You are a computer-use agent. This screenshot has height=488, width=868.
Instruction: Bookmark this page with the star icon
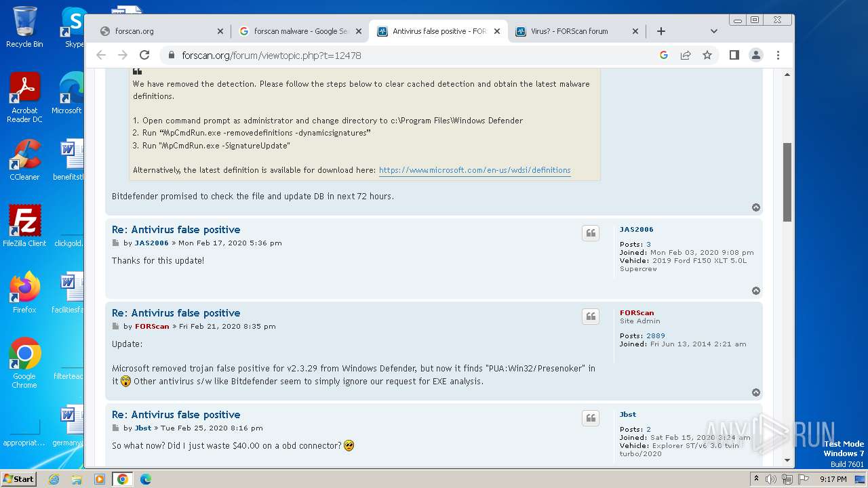tap(707, 55)
